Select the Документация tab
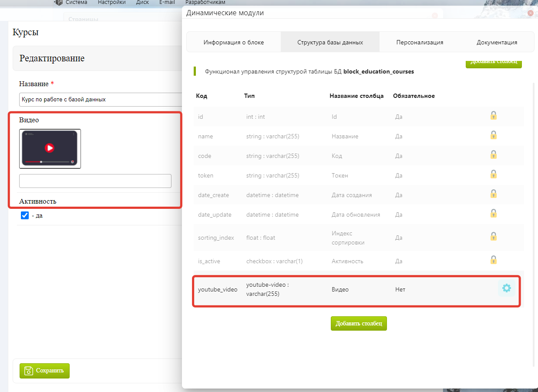The width and height of the screenshot is (538, 392). [497, 42]
